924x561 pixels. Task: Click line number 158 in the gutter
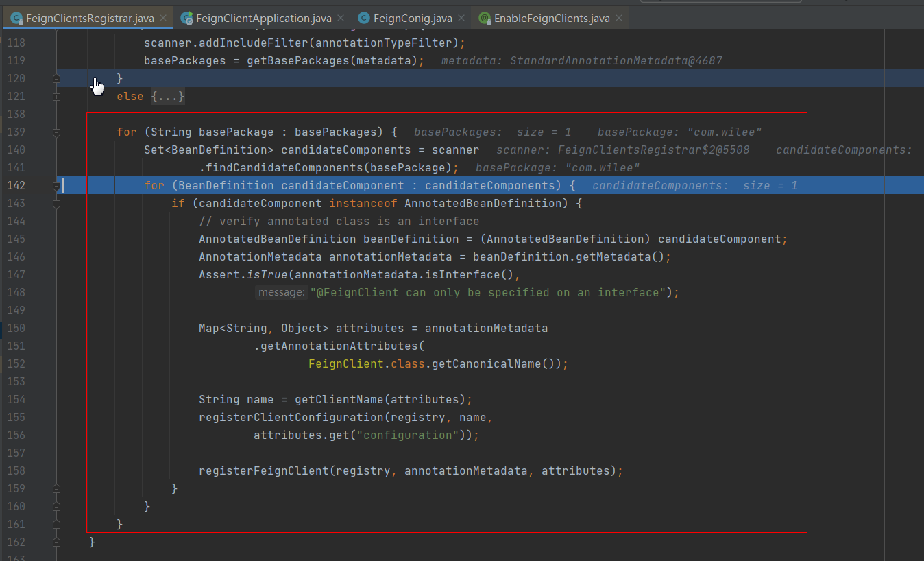click(16, 470)
